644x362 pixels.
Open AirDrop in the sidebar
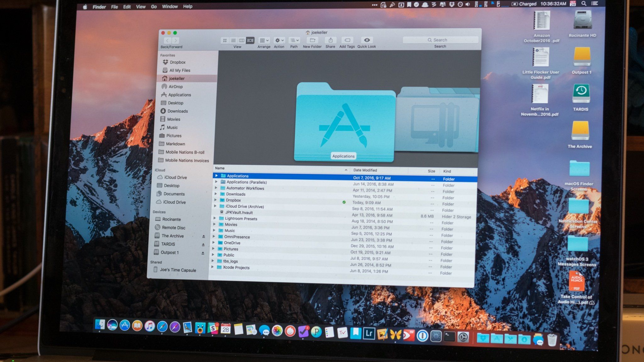pos(175,87)
